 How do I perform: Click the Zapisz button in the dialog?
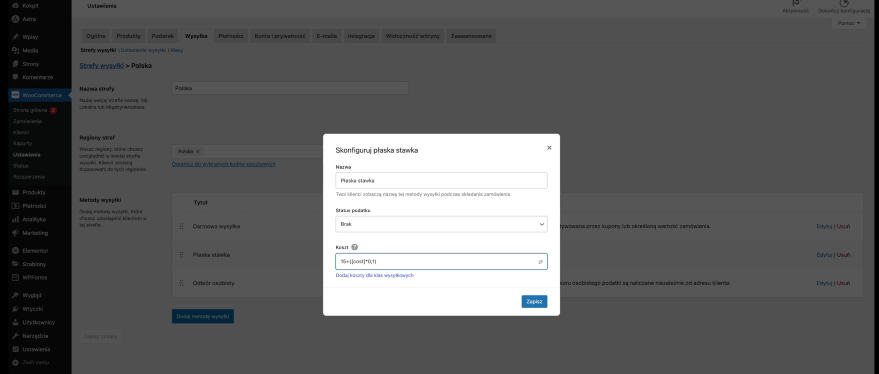[534, 301]
